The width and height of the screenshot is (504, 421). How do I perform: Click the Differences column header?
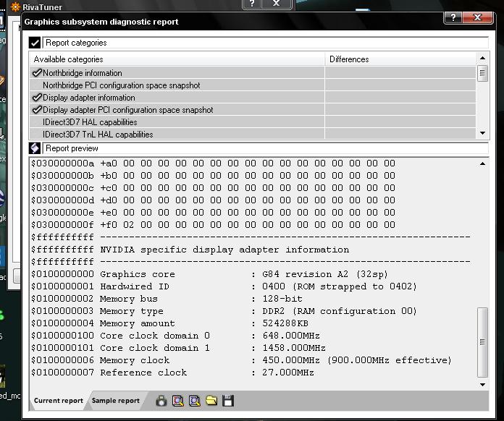(x=400, y=59)
